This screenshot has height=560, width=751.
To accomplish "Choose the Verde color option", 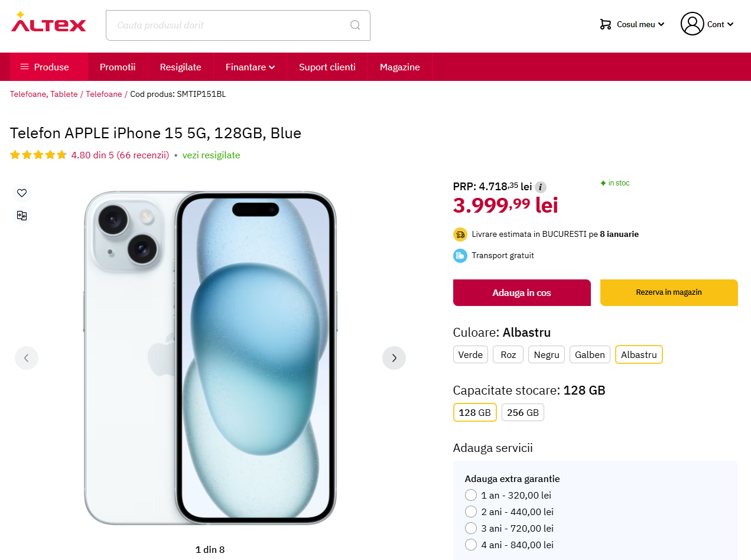I will 470,354.
